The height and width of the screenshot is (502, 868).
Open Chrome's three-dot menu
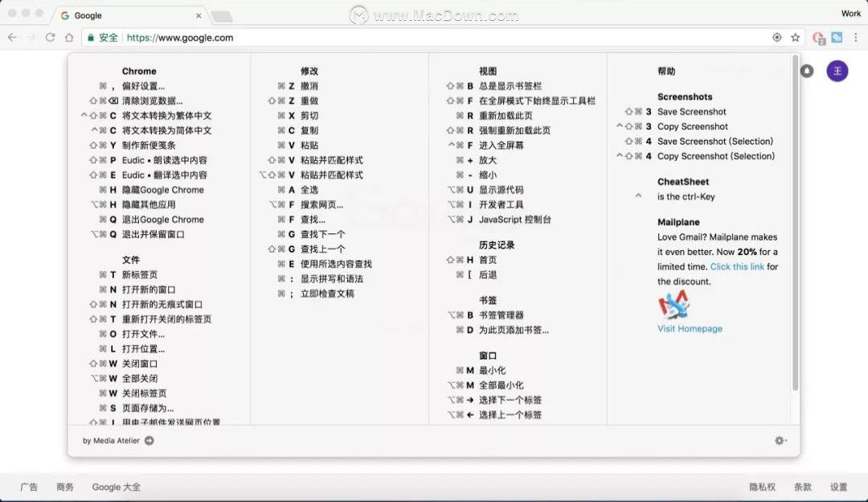[x=856, y=38]
